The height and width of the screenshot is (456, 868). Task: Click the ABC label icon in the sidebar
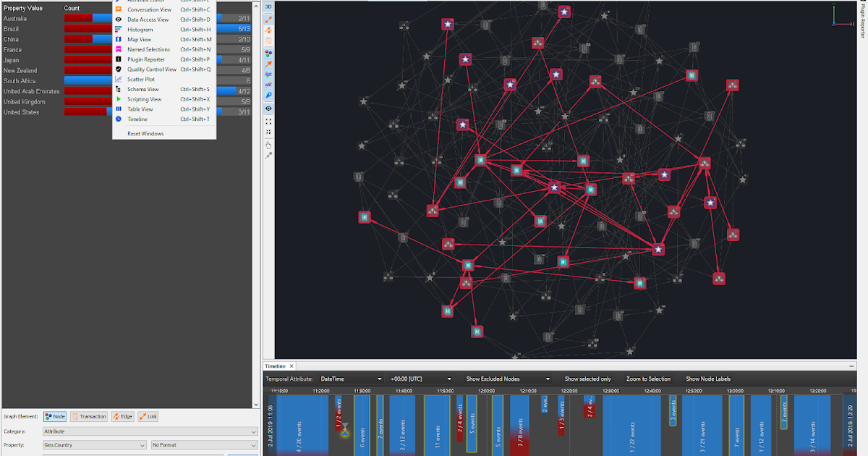[x=268, y=75]
